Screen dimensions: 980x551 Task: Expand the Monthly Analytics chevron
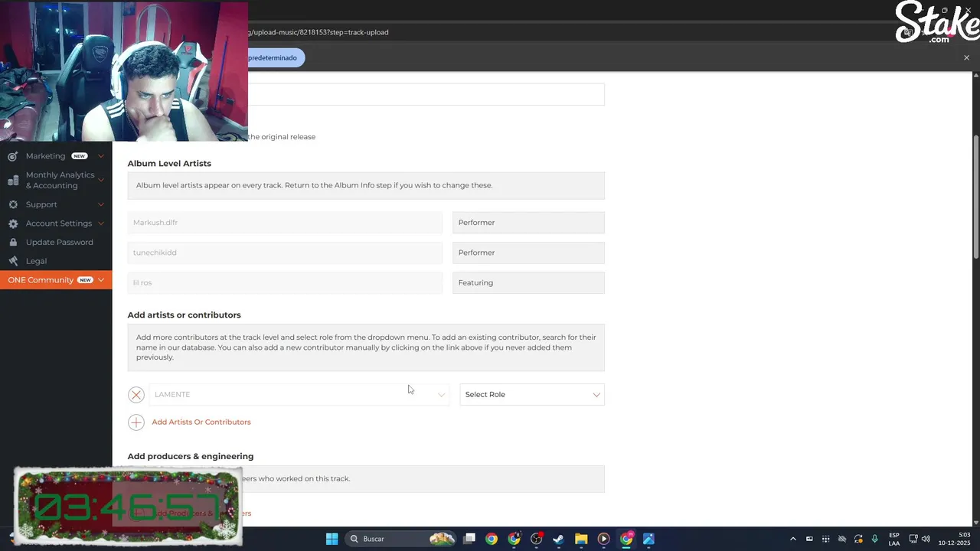pyautogui.click(x=101, y=180)
